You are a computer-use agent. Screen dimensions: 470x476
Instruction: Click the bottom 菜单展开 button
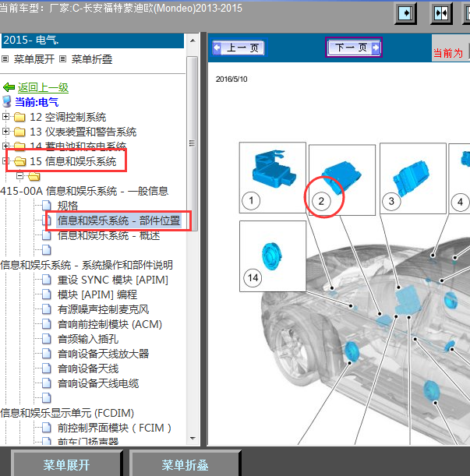click(66, 464)
